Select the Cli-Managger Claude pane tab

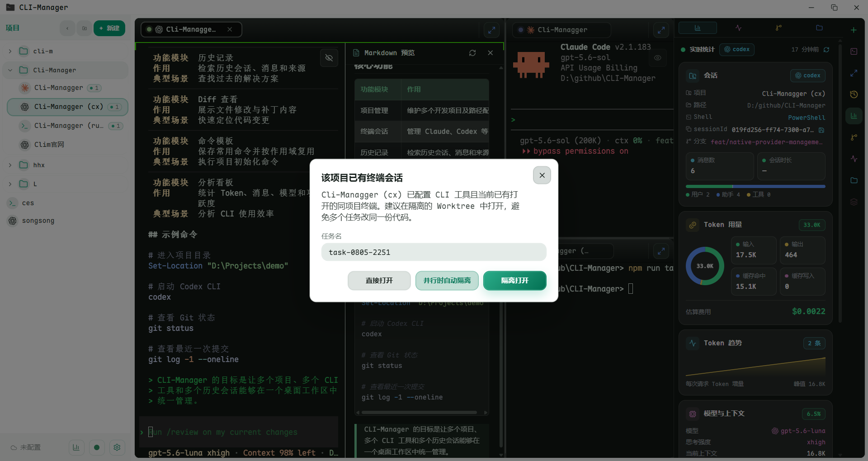[x=561, y=30]
